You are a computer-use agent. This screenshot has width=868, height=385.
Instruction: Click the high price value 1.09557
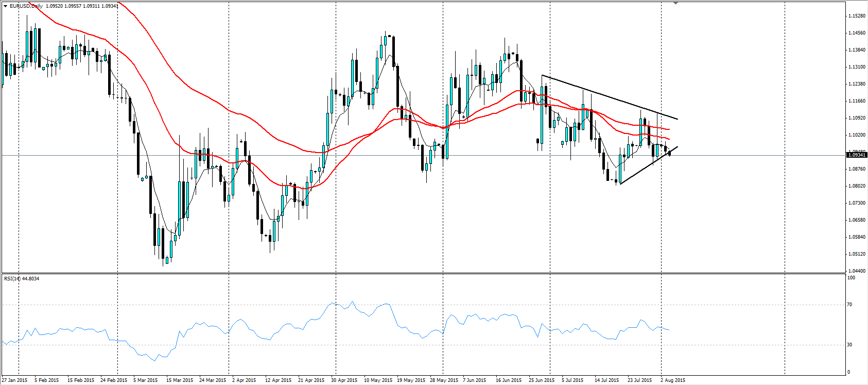pos(73,6)
